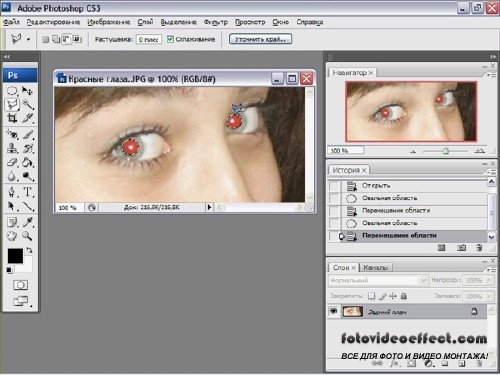Select the Clone Stamp tool

pos(12,148)
